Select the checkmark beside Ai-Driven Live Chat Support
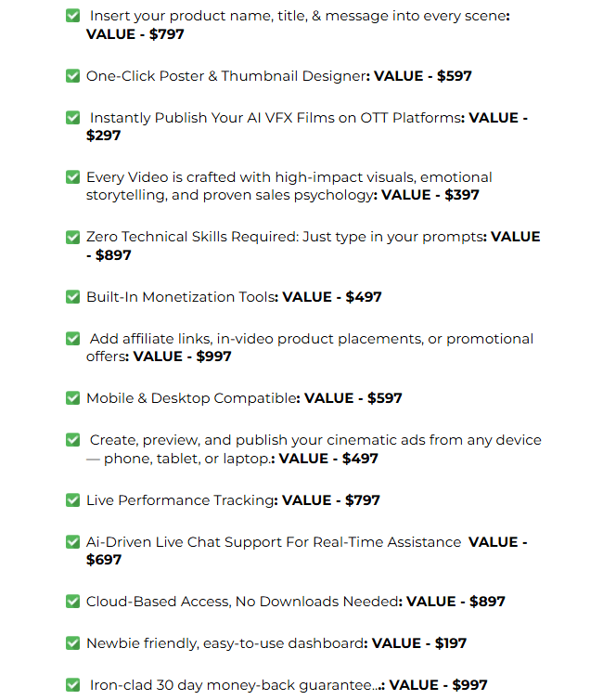 click(x=72, y=542)
